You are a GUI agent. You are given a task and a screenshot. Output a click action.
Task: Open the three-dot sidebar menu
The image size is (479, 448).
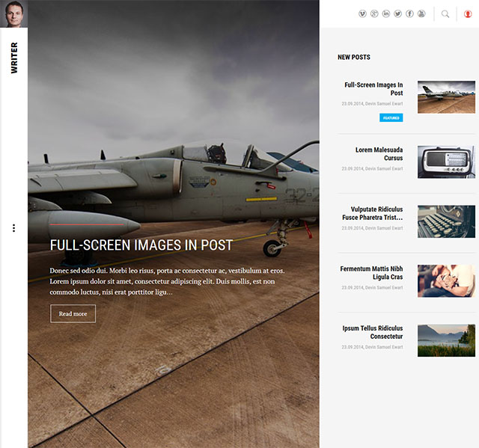pyautogui.click(x=13, y=228)
